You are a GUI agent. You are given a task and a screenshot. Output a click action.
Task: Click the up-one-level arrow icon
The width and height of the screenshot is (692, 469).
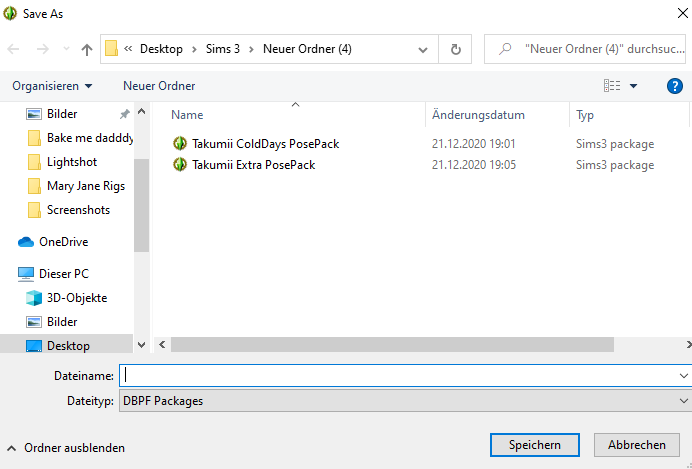(x=87, y=49)
